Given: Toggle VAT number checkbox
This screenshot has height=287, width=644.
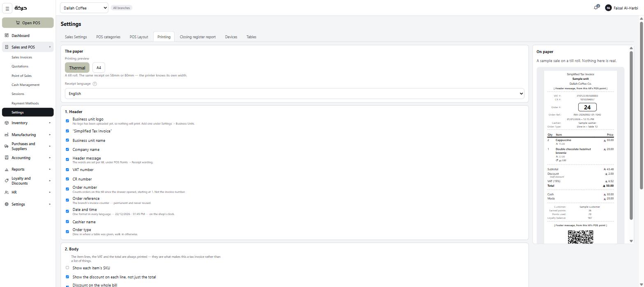Looking at the screenshot, I should pyautogui.click(x=67, y=169).
